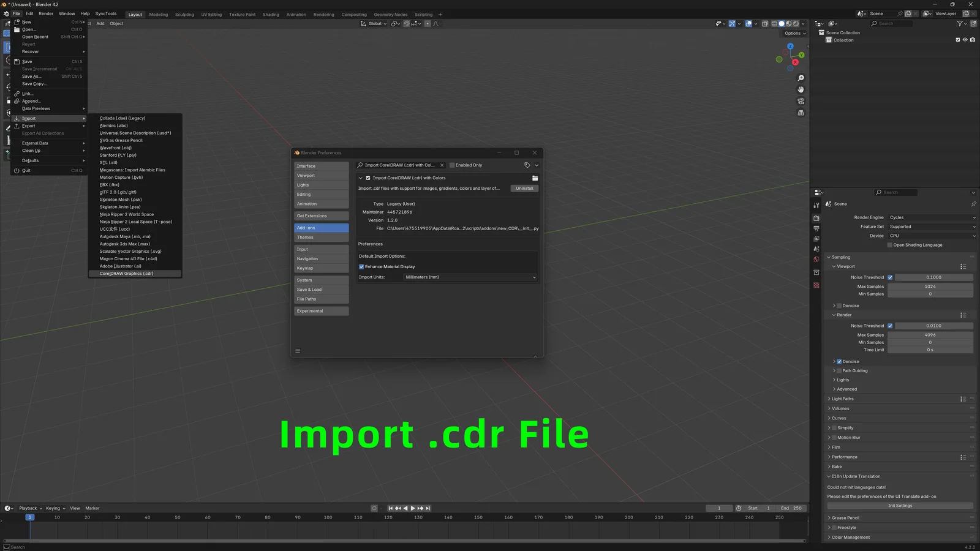Change the Render Engine from Cycles

(931, 217)
